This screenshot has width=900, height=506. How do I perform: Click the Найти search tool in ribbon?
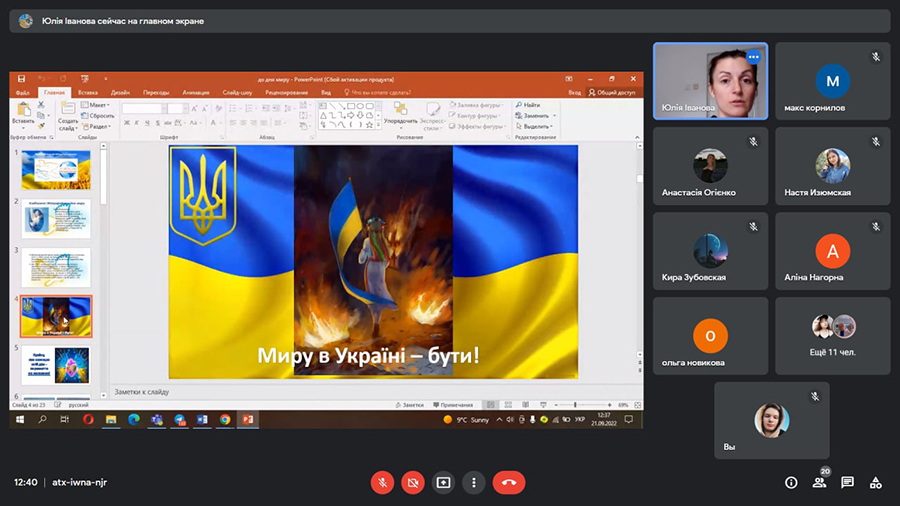[x=530, y=105]
